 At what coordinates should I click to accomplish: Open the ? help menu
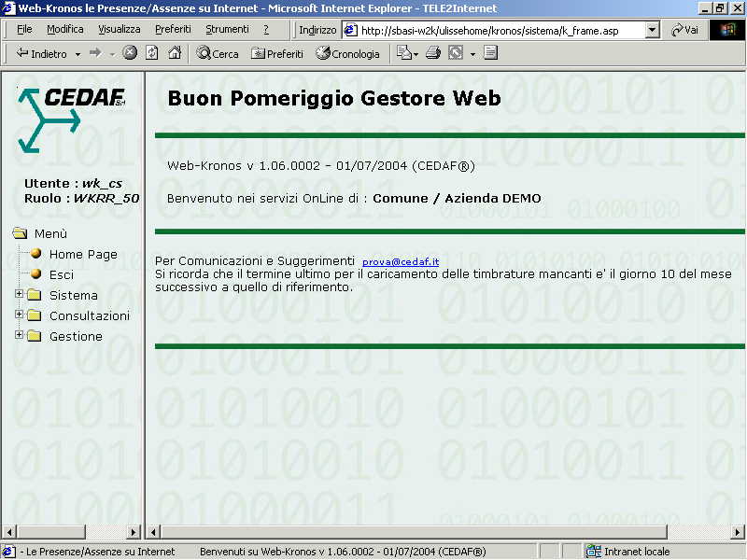[x=266, y=30]
